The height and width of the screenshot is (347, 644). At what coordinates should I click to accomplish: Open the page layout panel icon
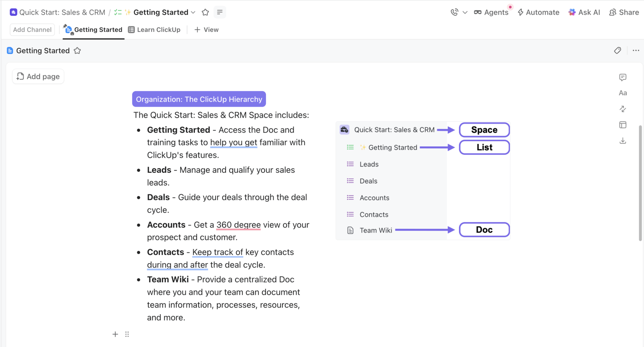(623, 125)
